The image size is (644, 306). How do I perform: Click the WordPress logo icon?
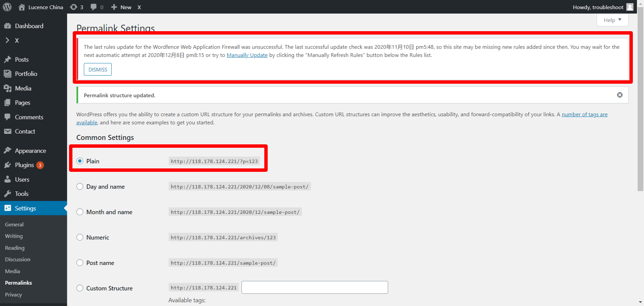click(7, 7)
